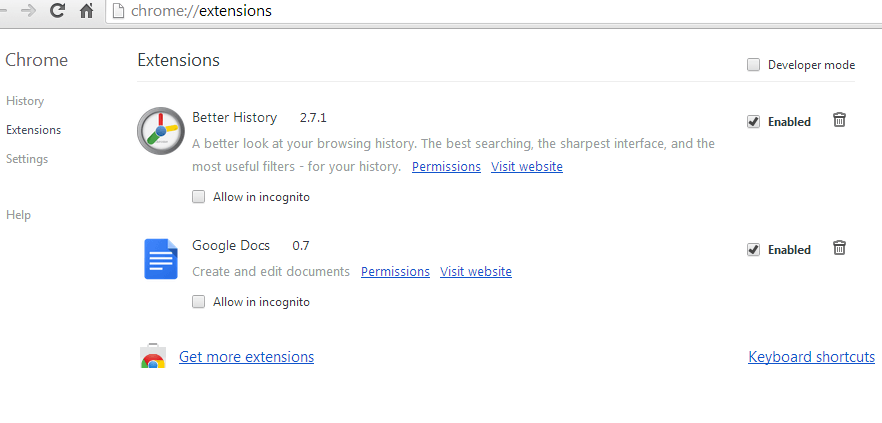882x423 pixels.
Task: View Permissions for Google Docs
Action: (395, 272)
